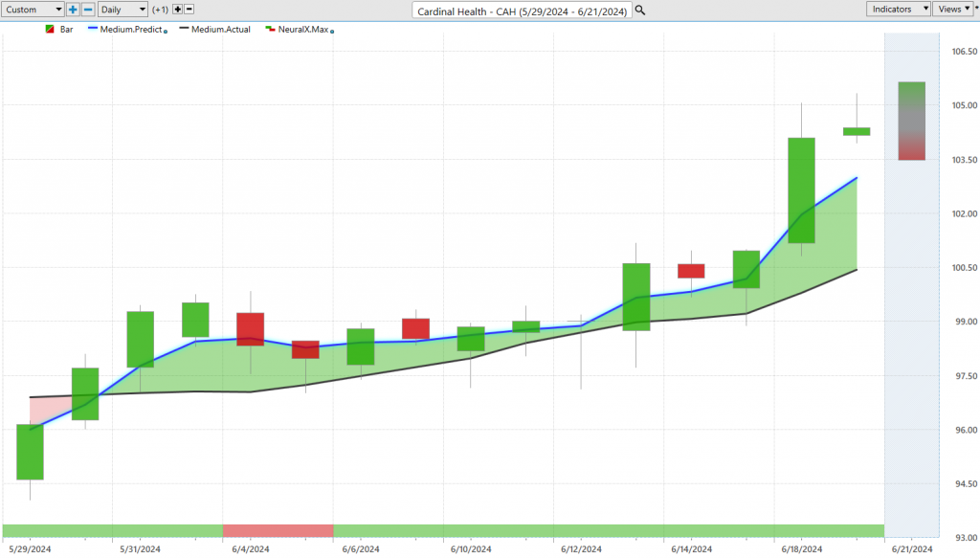
Task: Click the small dot after Medium.Predict
Action: click(166, 32)
